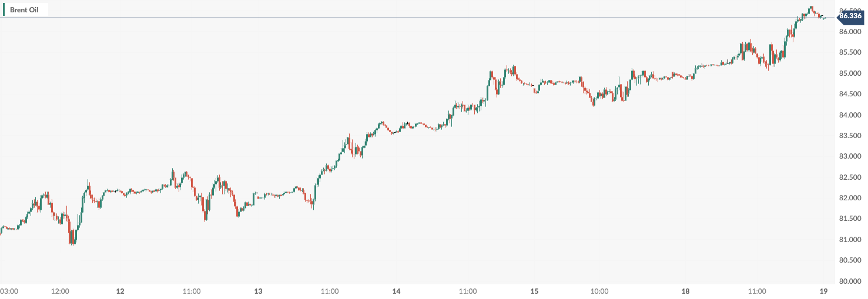The height and width of the screenshot is (299, 868).
Task: Select the bold date 12 axis marker
Action: pyautogui.click(x=120, y=291)
